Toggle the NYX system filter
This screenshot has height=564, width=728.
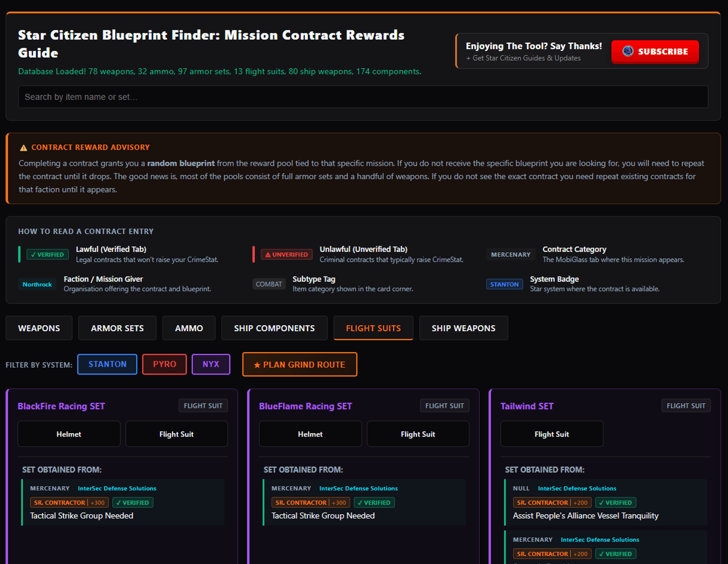tap(211, 364)
